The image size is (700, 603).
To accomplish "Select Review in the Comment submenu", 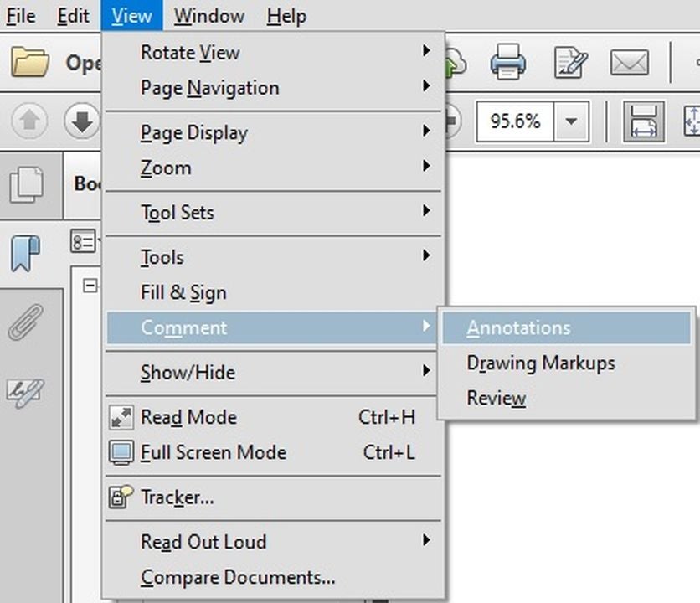I will click(x=496, y=399).
